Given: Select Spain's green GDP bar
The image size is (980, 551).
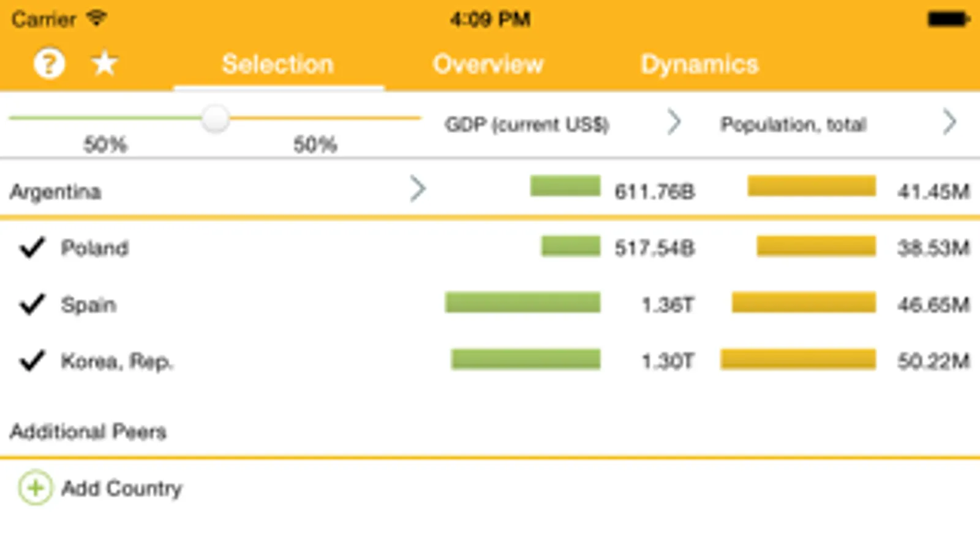Looking at the screenshot, I should tap(522, 302).
